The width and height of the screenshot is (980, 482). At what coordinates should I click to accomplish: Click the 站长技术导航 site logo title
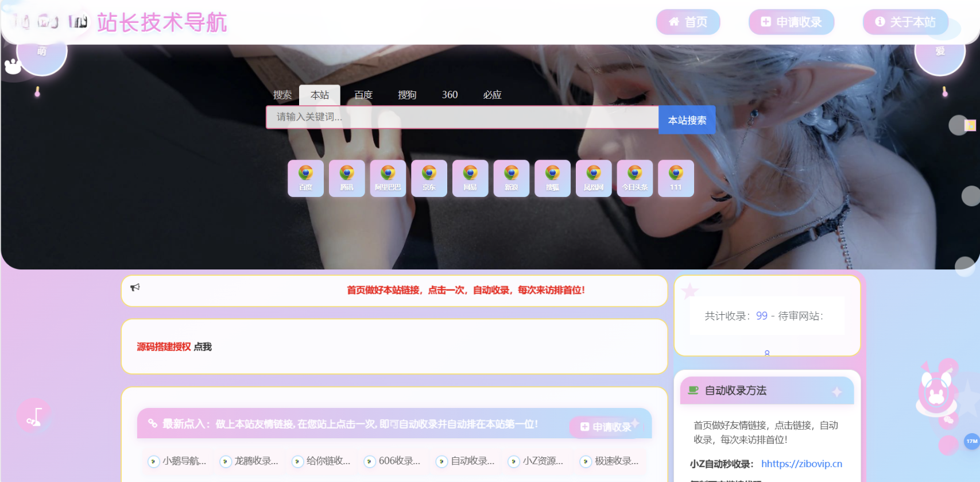[162, 23]
